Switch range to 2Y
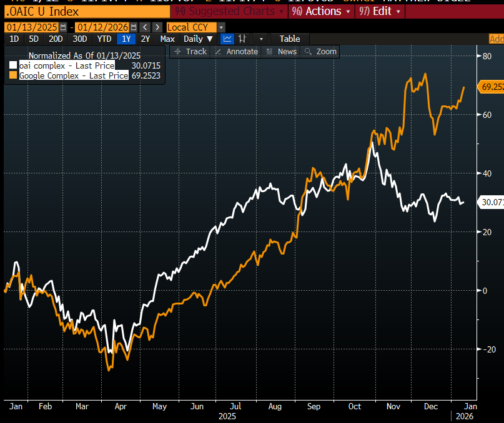Viewport: 504px width, 423px height. pyautogui.click(x=146, y=39)
